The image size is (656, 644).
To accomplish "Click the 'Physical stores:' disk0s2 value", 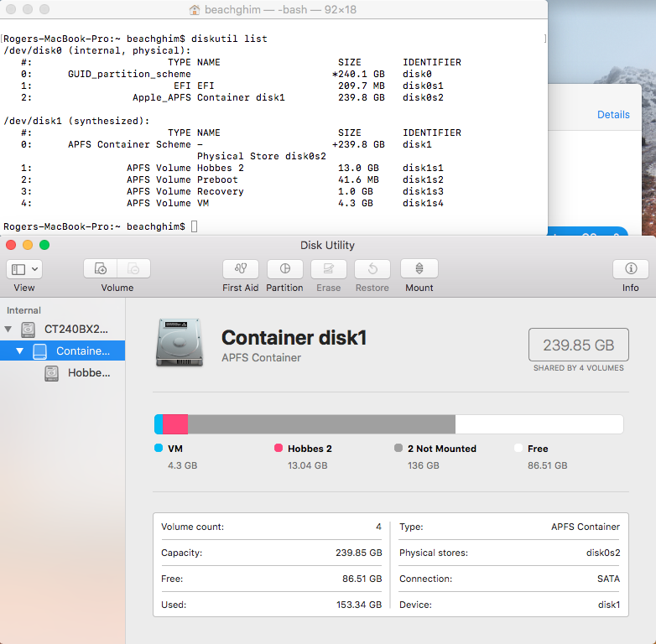I will (603, 553).
